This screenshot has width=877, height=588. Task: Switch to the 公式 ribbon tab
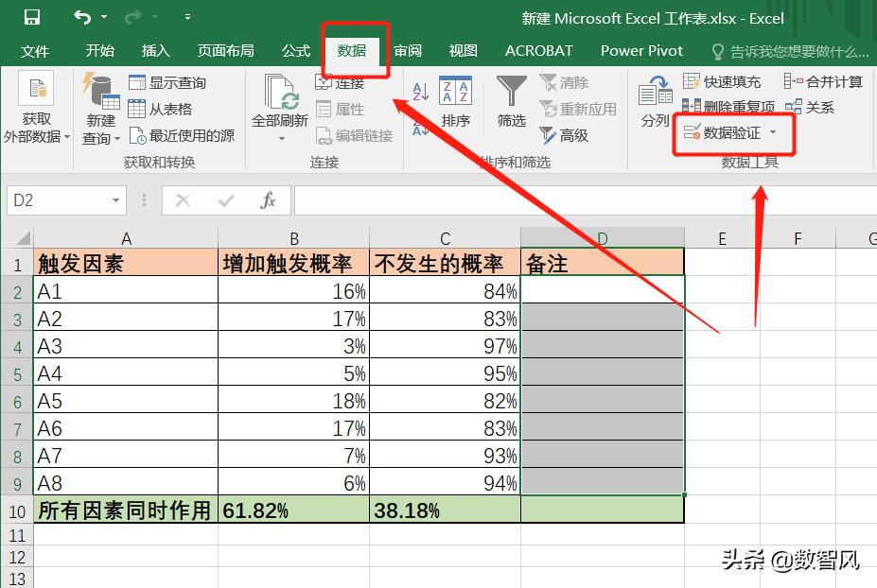coord(295,51)
